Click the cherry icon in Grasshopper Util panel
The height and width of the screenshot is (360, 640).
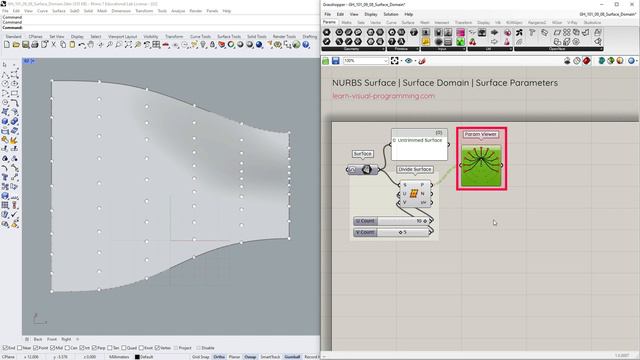472,42
